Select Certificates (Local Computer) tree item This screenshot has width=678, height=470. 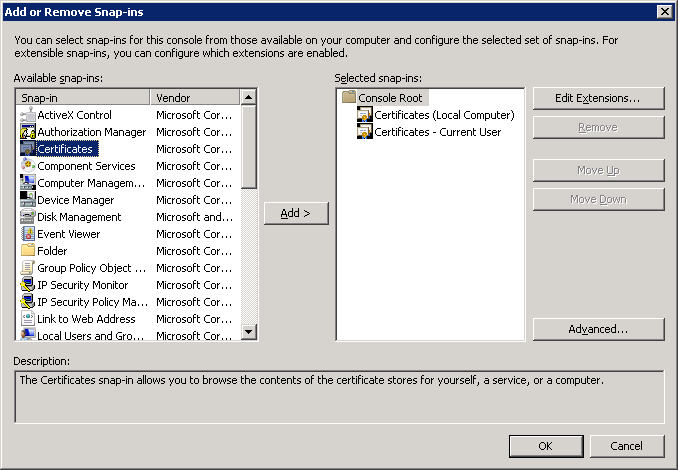click(x=445, y=115)
